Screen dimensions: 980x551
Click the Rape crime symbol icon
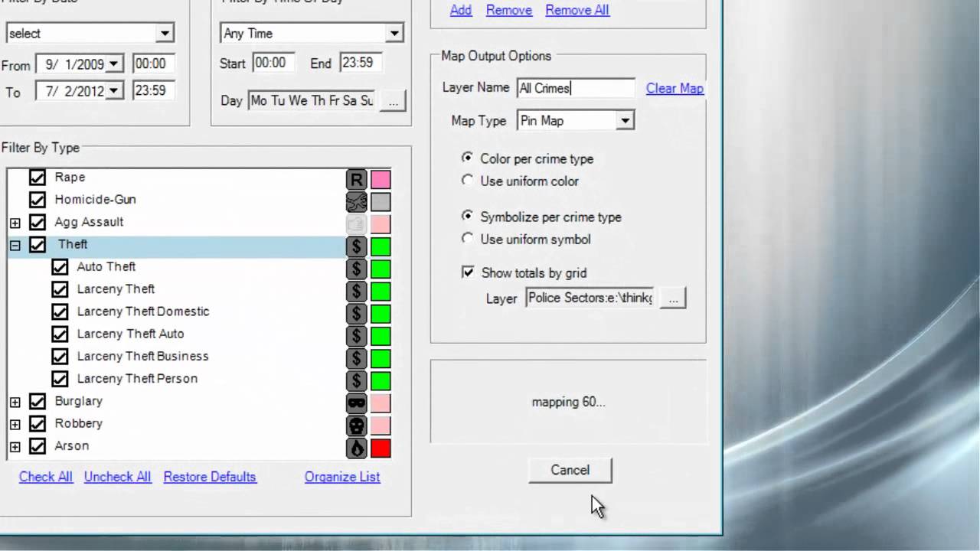(357, 180)
